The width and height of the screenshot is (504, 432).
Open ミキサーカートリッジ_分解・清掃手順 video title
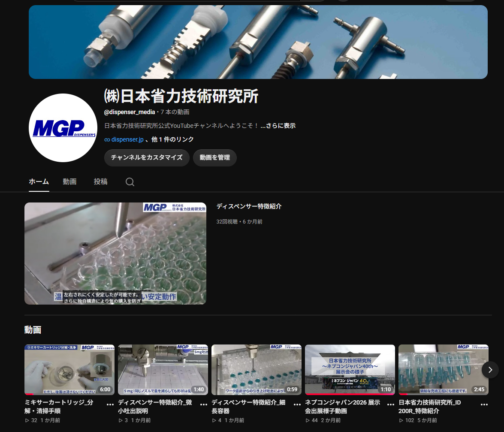click(59, 407)
